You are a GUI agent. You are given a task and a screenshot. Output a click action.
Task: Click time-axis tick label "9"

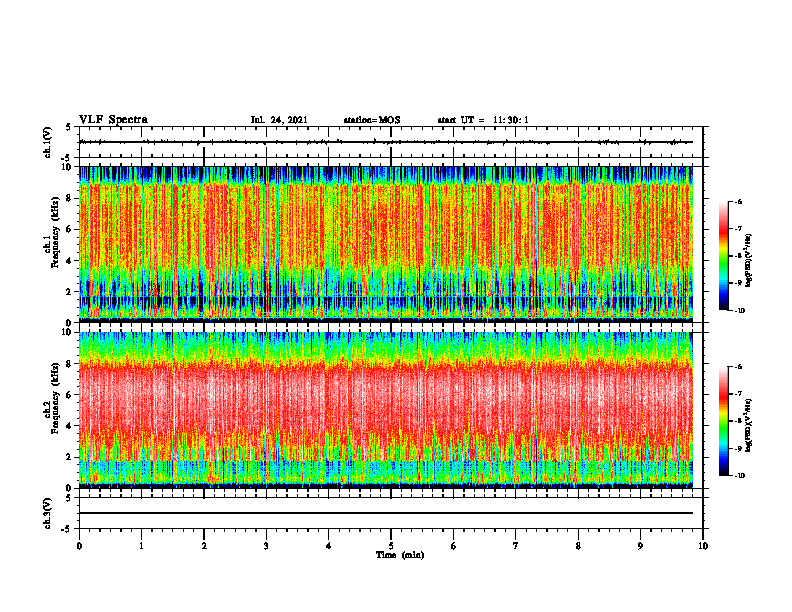[640, 546]
